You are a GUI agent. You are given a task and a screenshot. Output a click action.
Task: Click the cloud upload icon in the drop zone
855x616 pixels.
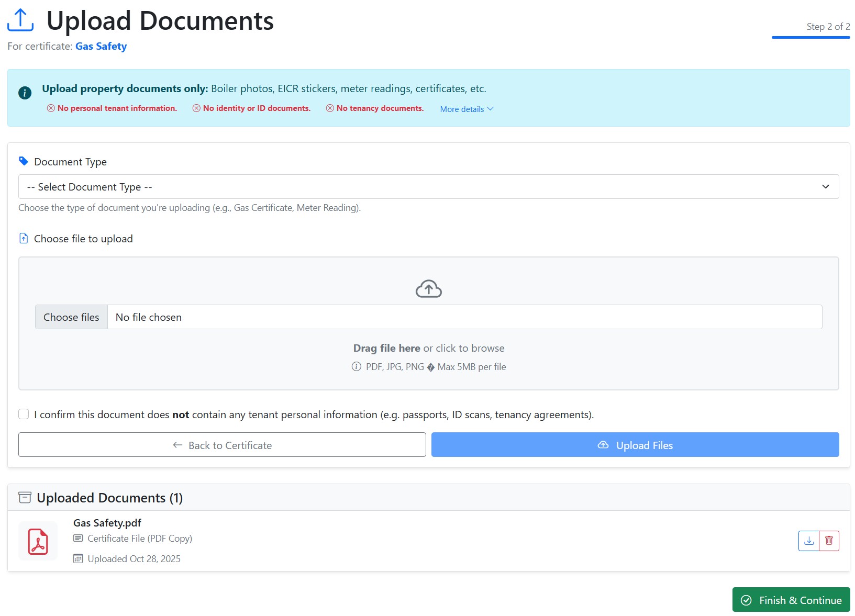pos(428,288)
